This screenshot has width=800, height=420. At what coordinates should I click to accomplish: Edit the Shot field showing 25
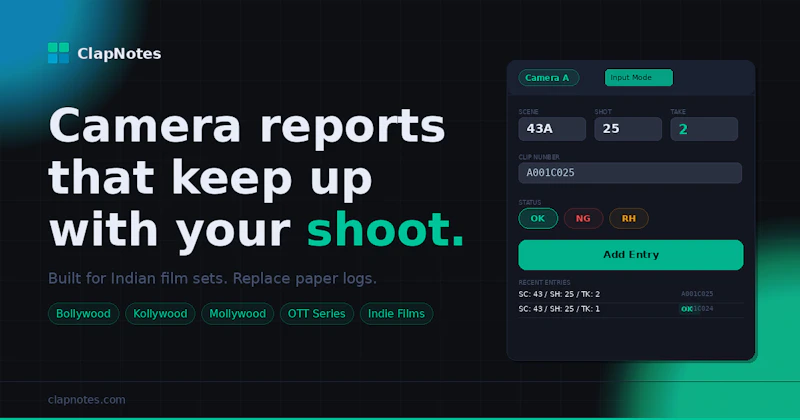pyautogui.click(x=628, y=129)
